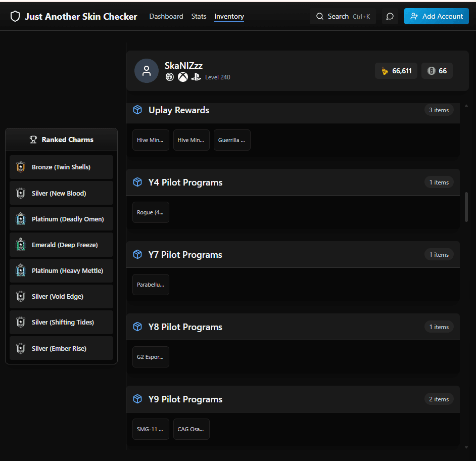
Task: Open the CAG Osa... item
Action: 191,429
